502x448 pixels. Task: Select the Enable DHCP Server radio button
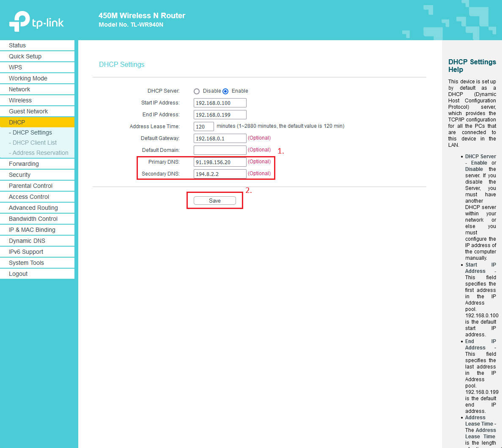pyautogui.click(x=225, y=91)
